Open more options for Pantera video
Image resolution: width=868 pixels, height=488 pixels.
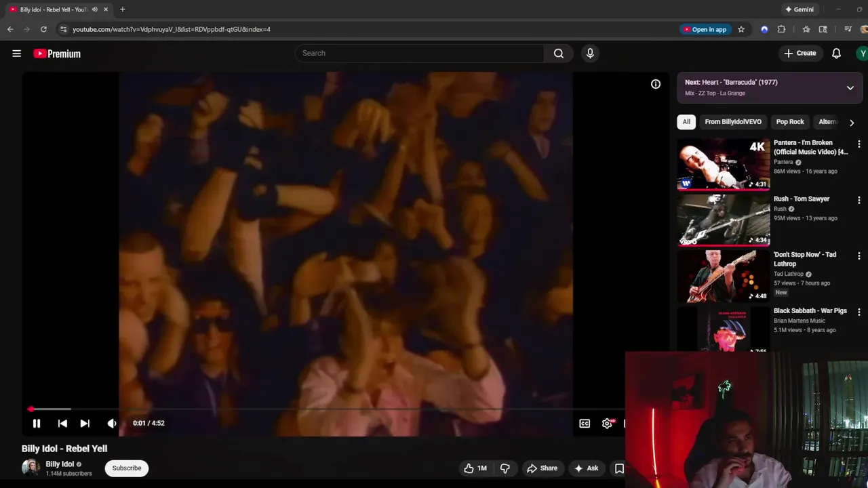[x=859, y=144]
